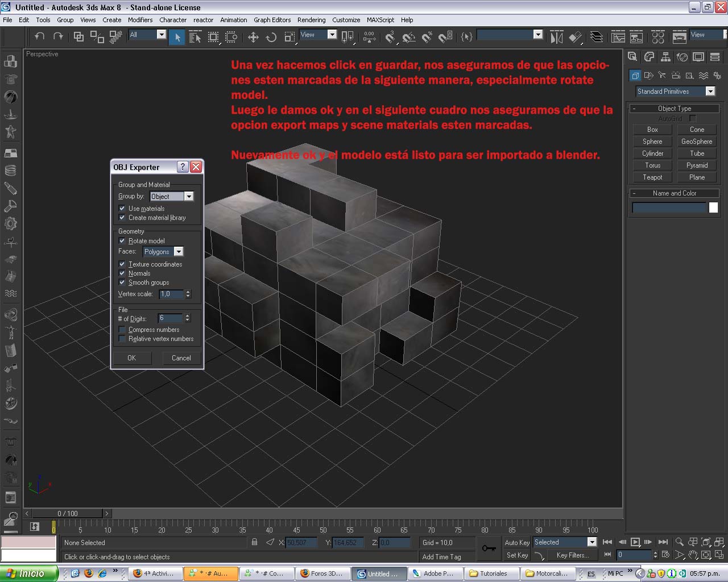
Task: Toggle the AutoGrid checkbox
Action: pyautogui.click(x=693, y=118)
